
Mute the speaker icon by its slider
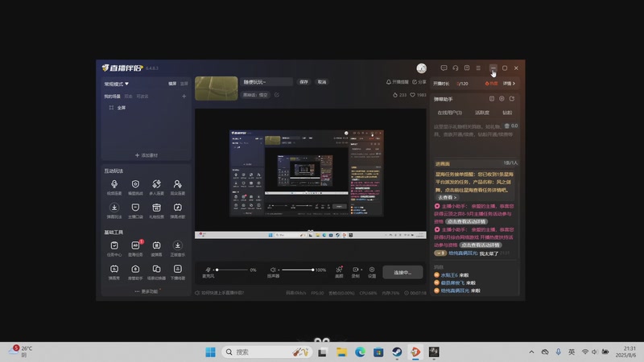(x=273, y=269)
